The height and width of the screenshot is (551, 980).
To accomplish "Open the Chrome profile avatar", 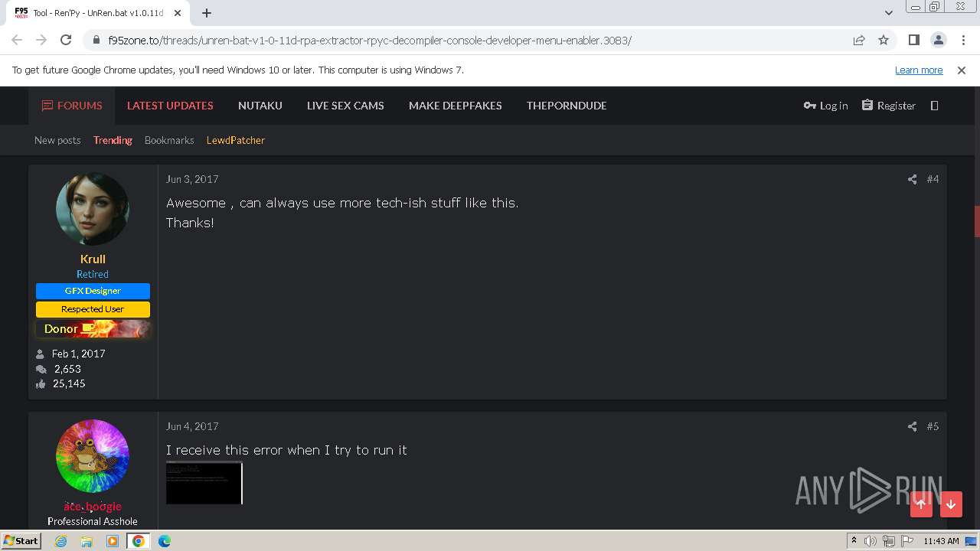I will pos(938,40).
